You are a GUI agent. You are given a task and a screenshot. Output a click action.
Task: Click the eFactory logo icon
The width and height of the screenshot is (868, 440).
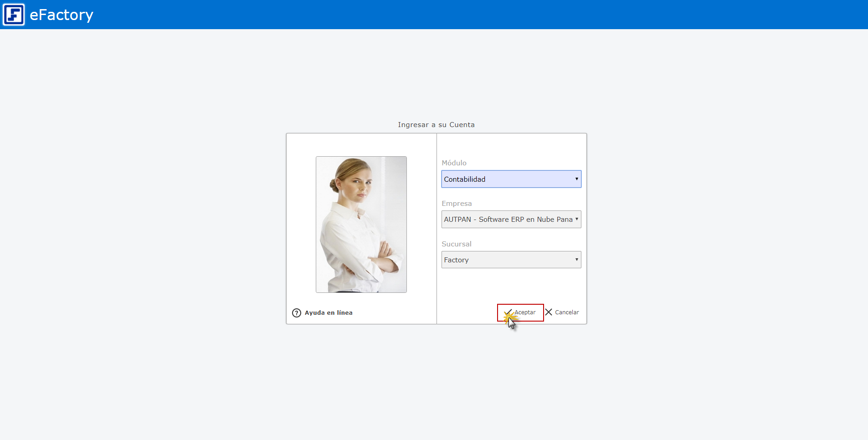(14, 15)
